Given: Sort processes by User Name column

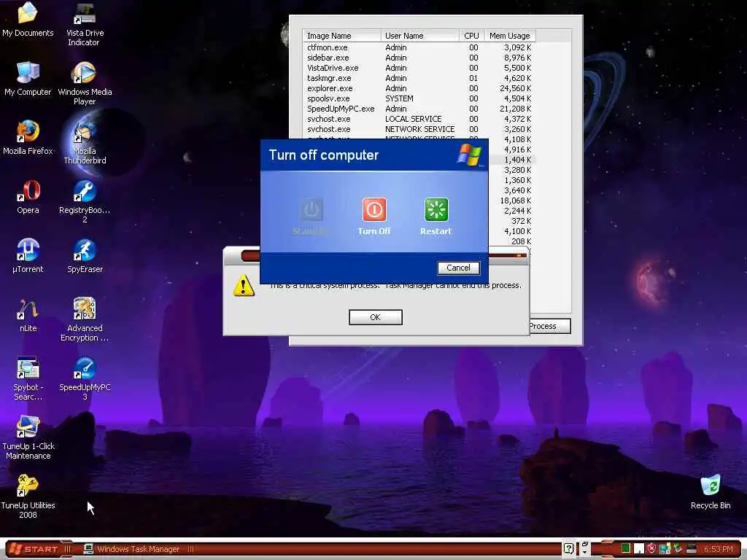Looking at the screenshot, I should coord(419,36).
